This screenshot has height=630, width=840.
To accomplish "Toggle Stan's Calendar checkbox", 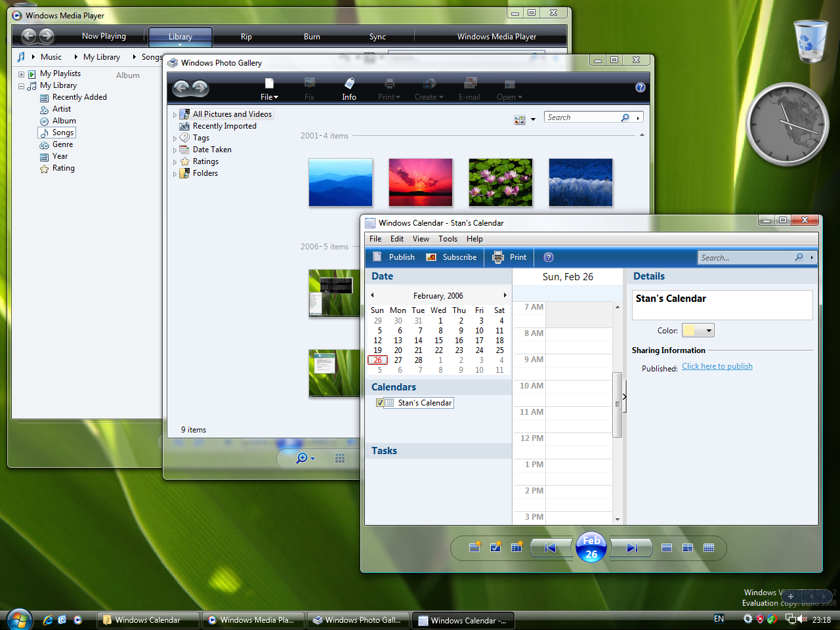I will (380, 403).
